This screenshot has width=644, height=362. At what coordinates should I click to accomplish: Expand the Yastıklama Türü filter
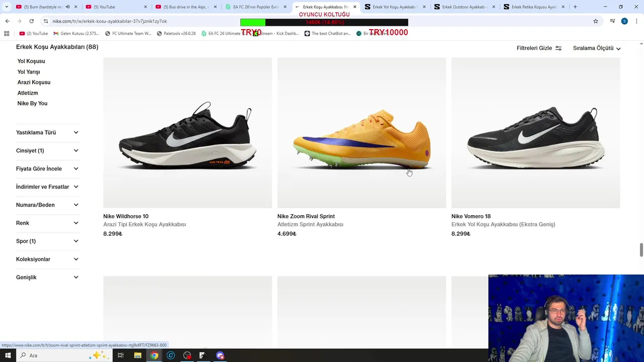47,133
